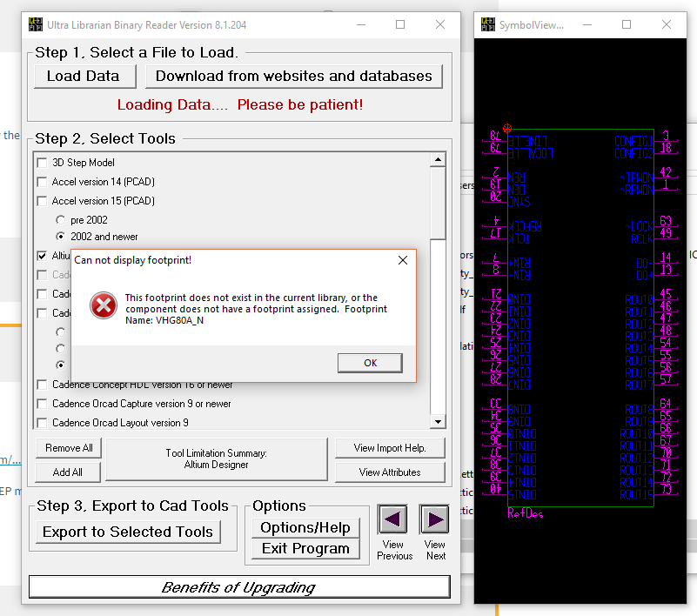Click the ROUT15 pin label in SymbolView
697x616 pixels.
pos(637,495)
